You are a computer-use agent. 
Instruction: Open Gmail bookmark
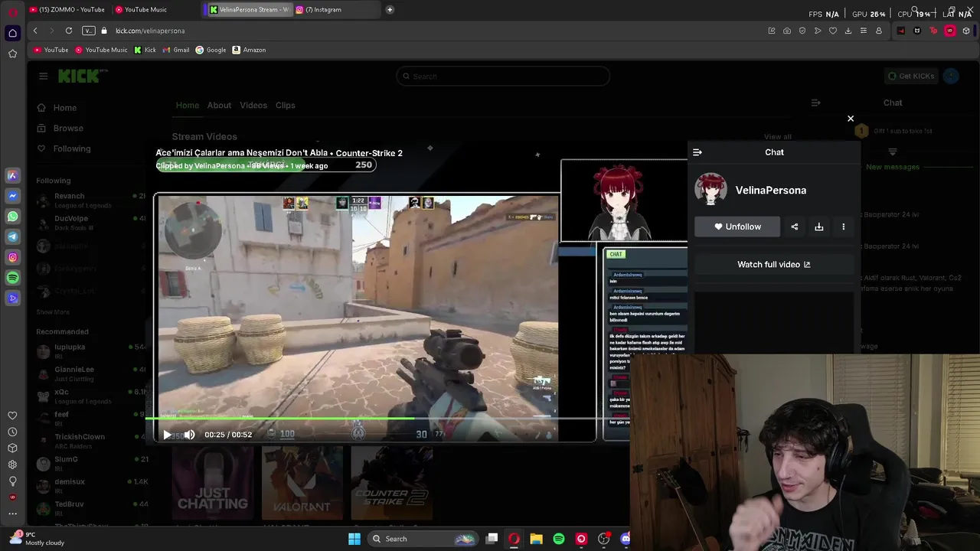click(176, 50)
